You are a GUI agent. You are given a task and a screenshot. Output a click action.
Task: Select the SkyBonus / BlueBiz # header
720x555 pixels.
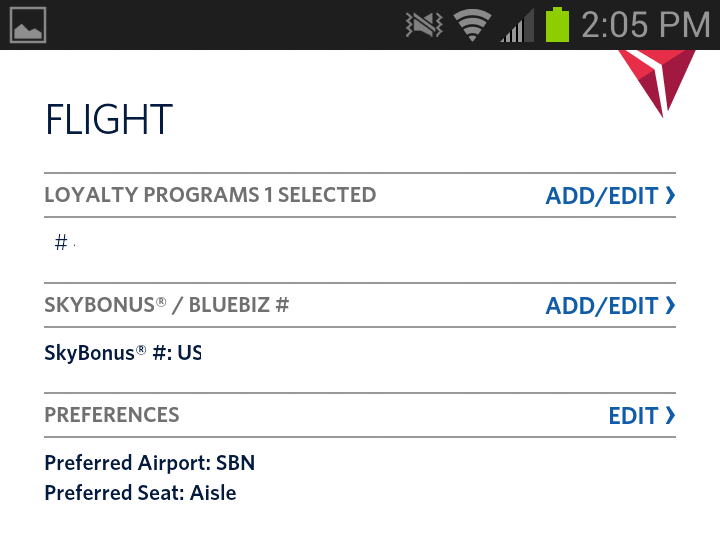[167, 305]
